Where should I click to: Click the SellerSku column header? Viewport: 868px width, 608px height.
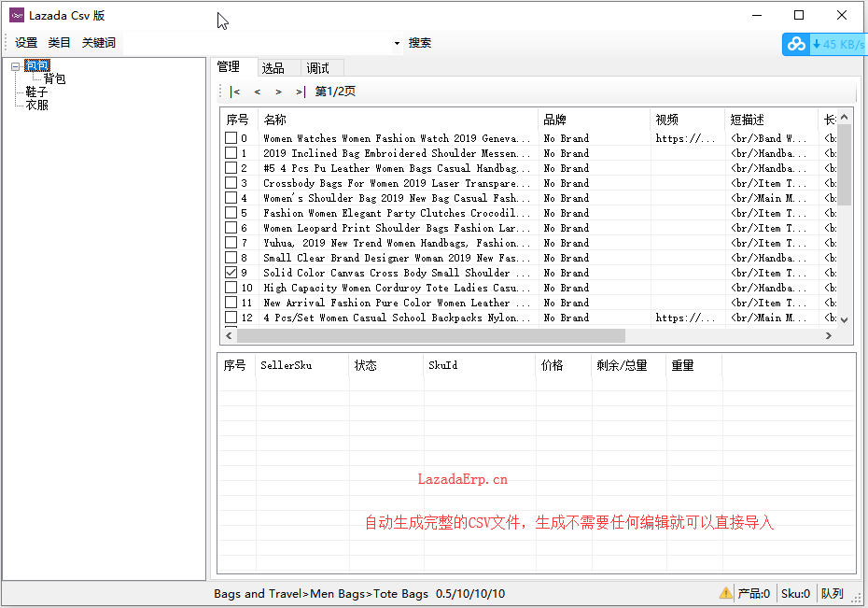pos(302,365)
